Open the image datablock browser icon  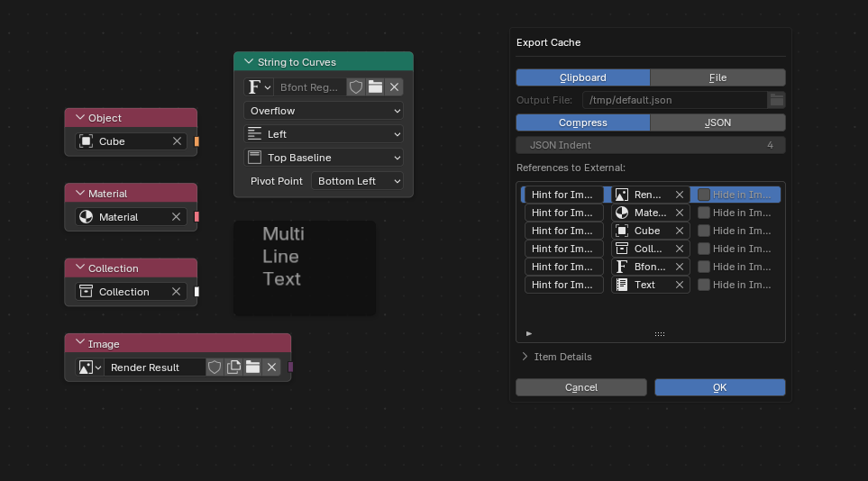(x=89, y=368)
